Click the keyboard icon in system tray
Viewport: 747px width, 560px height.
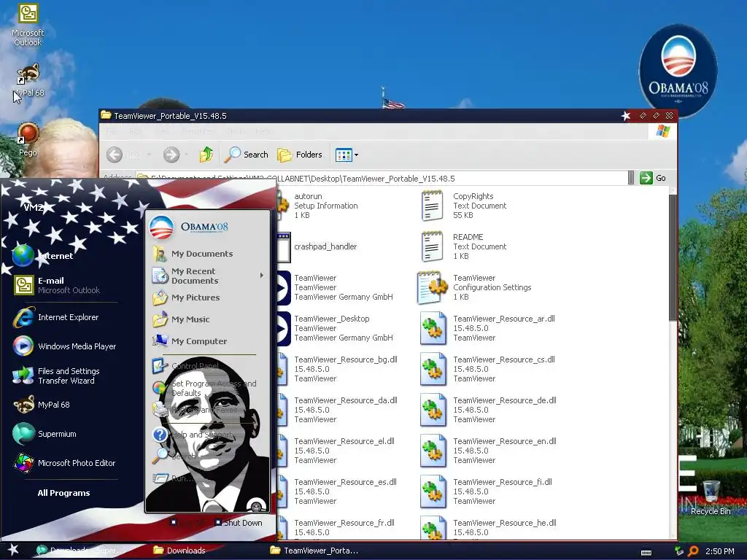tap(646, 553)
